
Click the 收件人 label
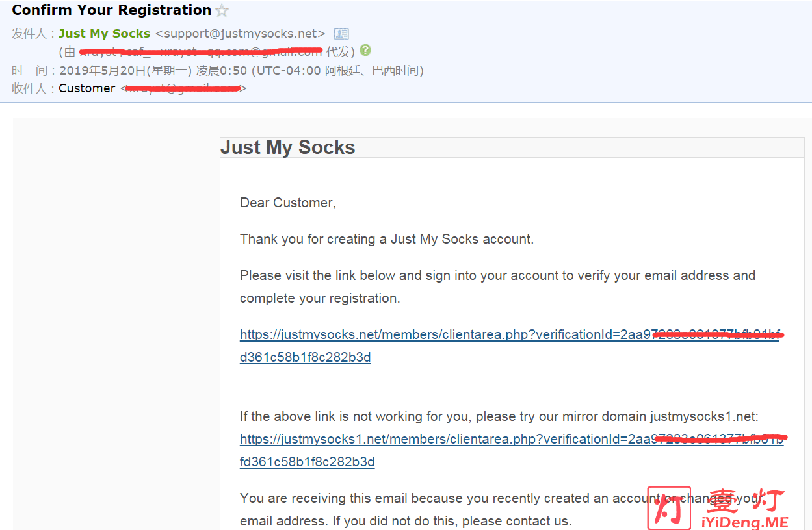tap(29, 88)
